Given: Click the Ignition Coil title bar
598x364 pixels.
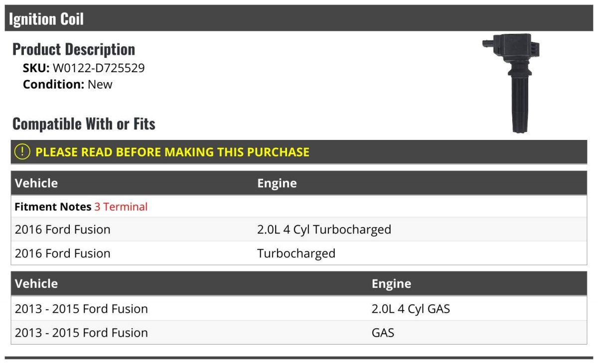Looking at the screenshot, I should click(x=299, y=19).
